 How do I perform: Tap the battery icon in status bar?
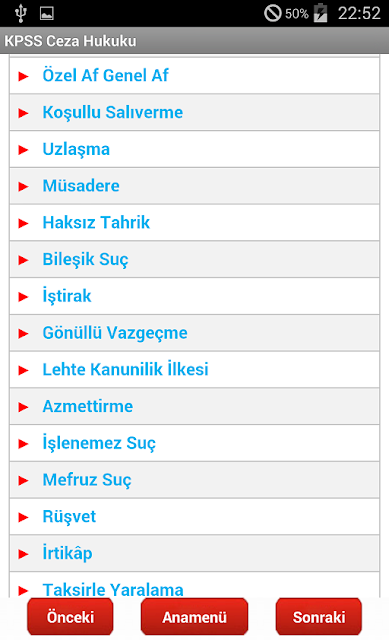point(320,13)
